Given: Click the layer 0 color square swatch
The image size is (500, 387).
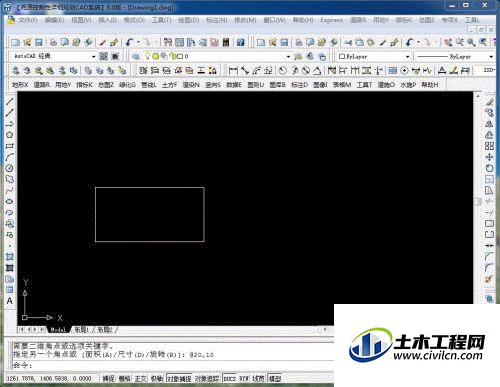Looking at the screenshot, I should click(x=180, y=56).
